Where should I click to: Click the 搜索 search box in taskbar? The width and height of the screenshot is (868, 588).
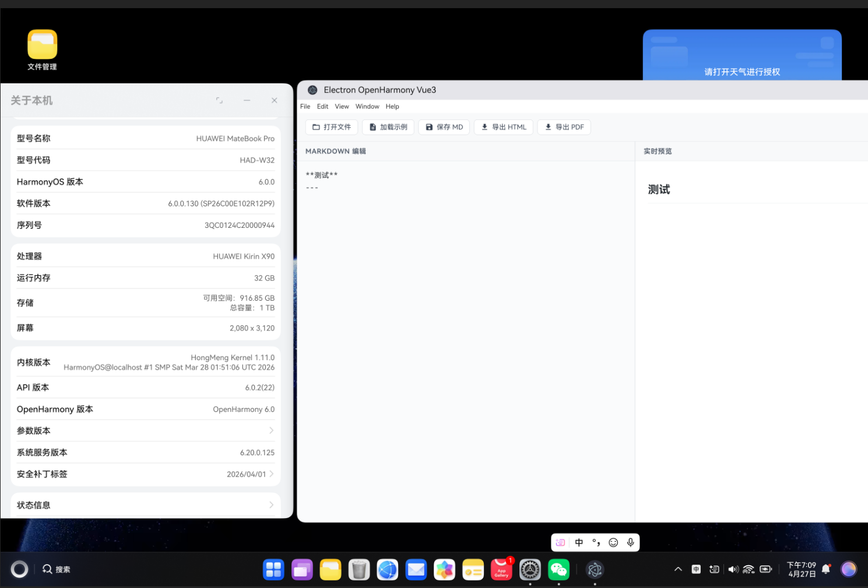57,569
